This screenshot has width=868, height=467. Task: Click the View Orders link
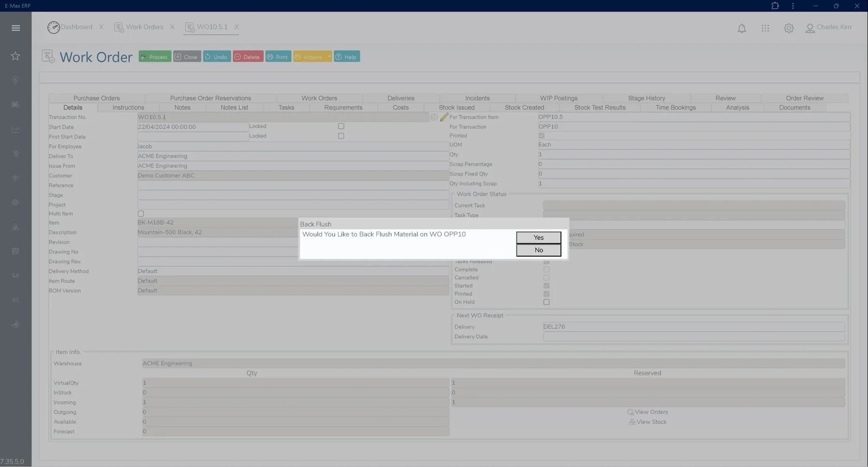[x=647, y=412]
